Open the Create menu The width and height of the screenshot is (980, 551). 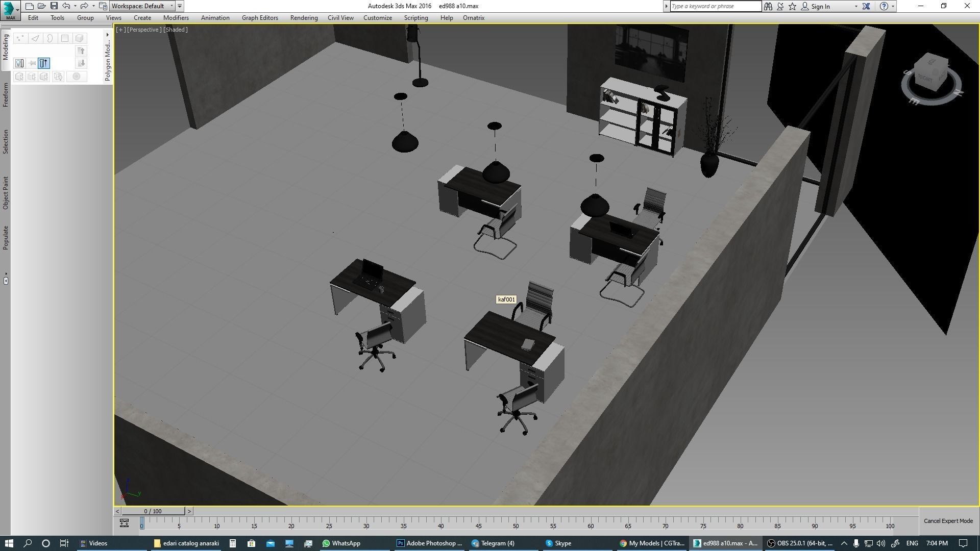(x=142, y=18)
